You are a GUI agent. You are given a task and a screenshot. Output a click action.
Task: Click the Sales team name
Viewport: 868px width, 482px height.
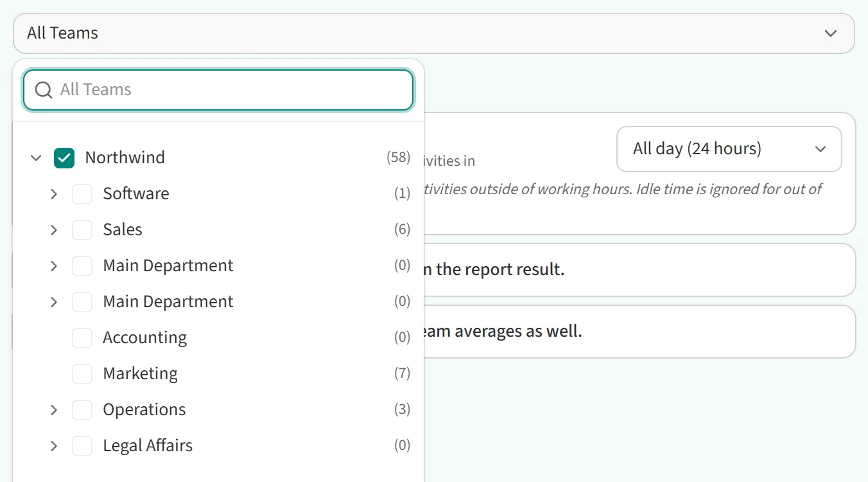tap(123, 229)
